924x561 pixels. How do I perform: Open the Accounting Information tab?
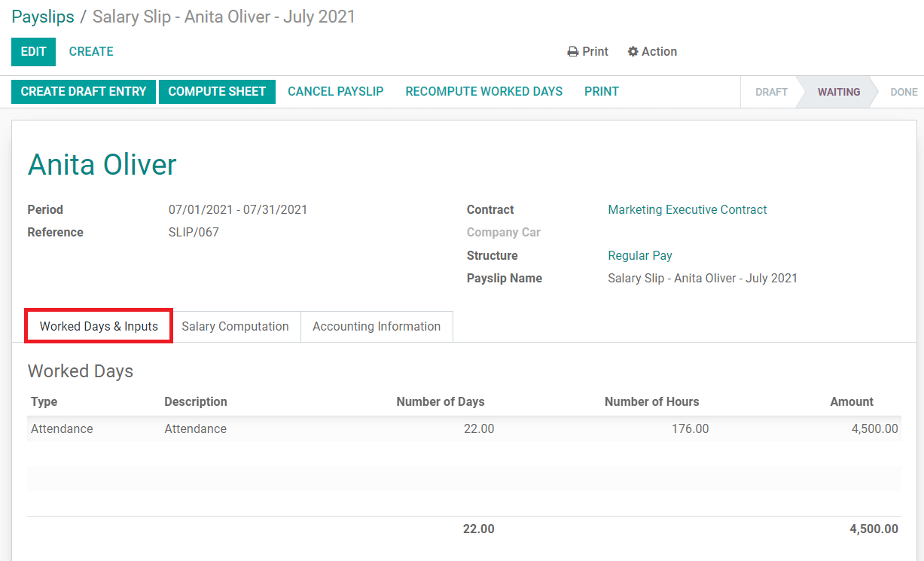tap(377, 327)
